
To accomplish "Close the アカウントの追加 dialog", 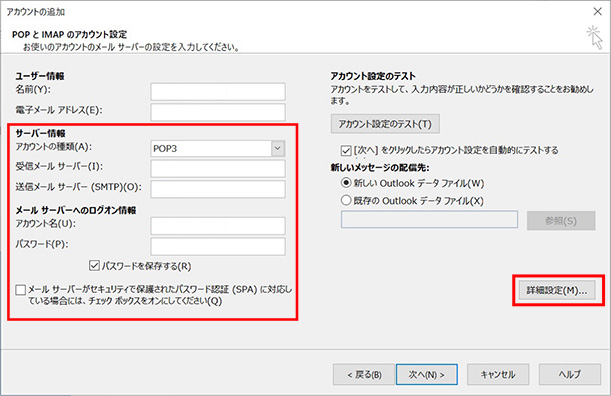I will click(x=597, y=11).
